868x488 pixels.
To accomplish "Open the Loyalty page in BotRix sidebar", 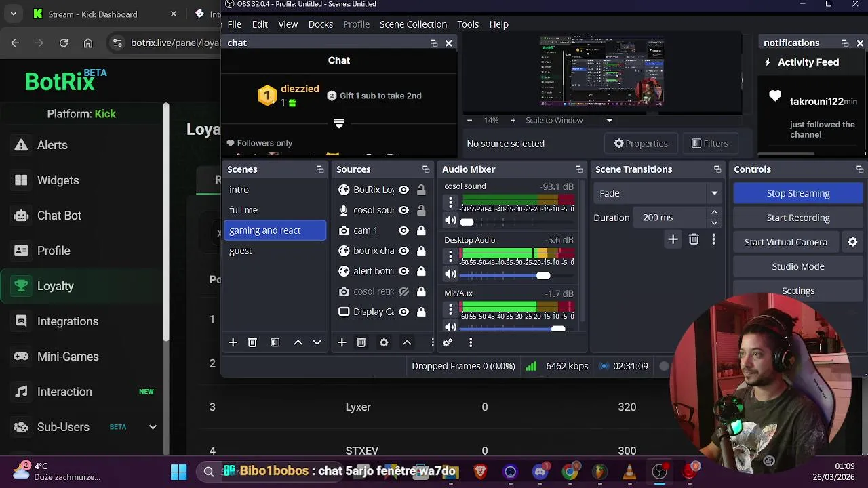I will [81, 286].
